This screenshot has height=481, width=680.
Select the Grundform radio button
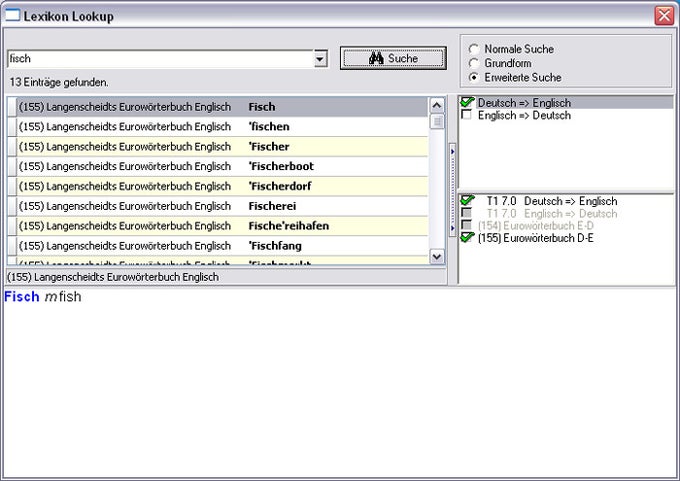[474, 63]
